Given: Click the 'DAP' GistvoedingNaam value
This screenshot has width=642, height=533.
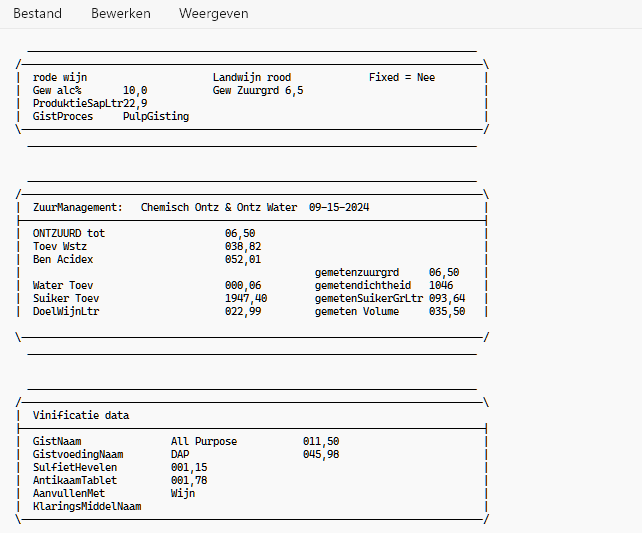Looking at the screenshot, I should click(180, 454).
